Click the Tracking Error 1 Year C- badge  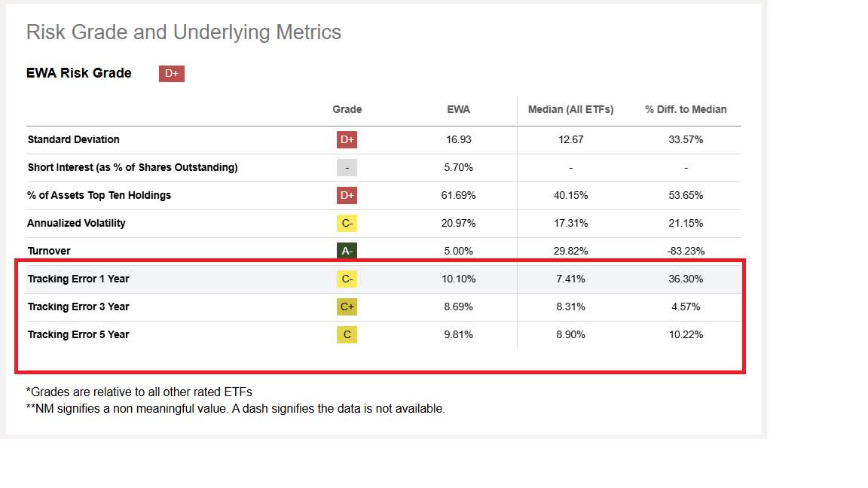(347, 279)
